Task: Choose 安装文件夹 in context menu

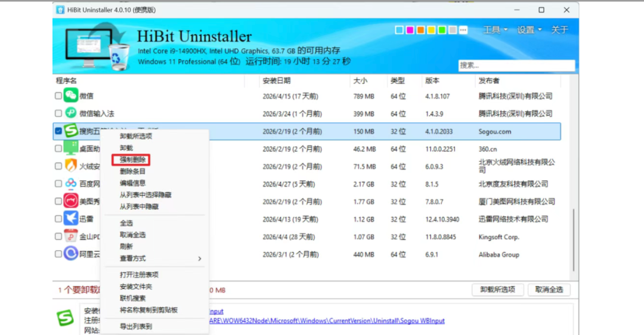Action: click(135, 287)
